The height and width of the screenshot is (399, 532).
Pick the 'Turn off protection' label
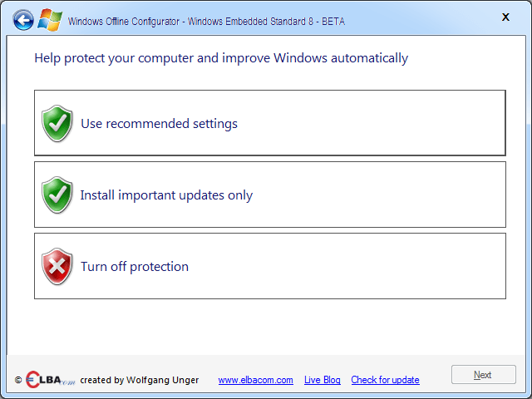pyautogui.click(x=135, y=266)
